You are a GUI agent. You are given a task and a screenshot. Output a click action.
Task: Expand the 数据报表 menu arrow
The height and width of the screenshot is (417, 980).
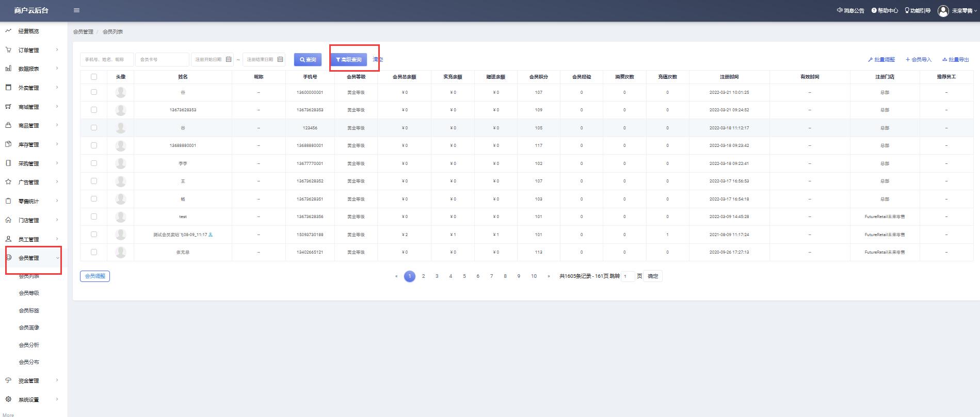click(x=57, y=69)
